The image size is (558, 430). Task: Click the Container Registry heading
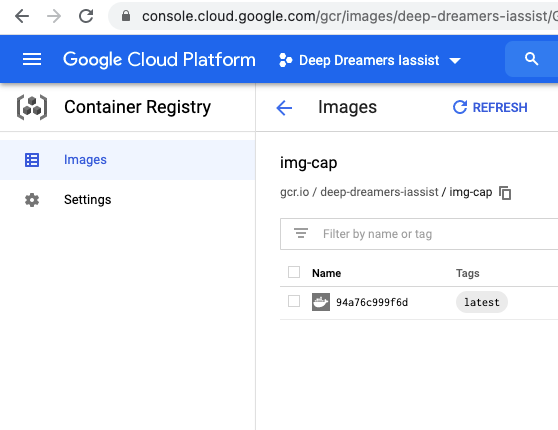tap(137, 107)
